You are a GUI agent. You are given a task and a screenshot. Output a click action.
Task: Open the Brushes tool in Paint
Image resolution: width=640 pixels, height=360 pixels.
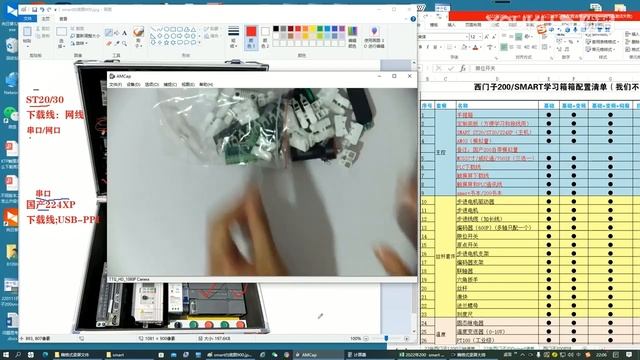[x=138, y=36]
